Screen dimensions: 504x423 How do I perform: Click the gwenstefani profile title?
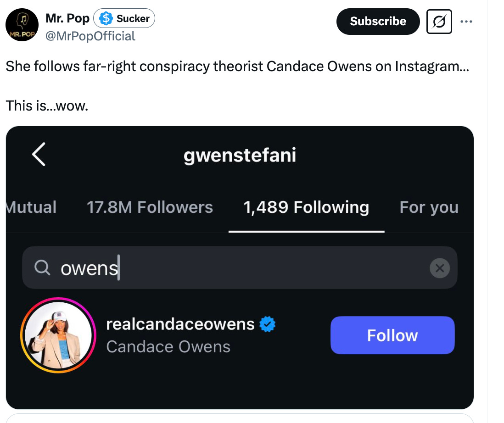[240, 156]
